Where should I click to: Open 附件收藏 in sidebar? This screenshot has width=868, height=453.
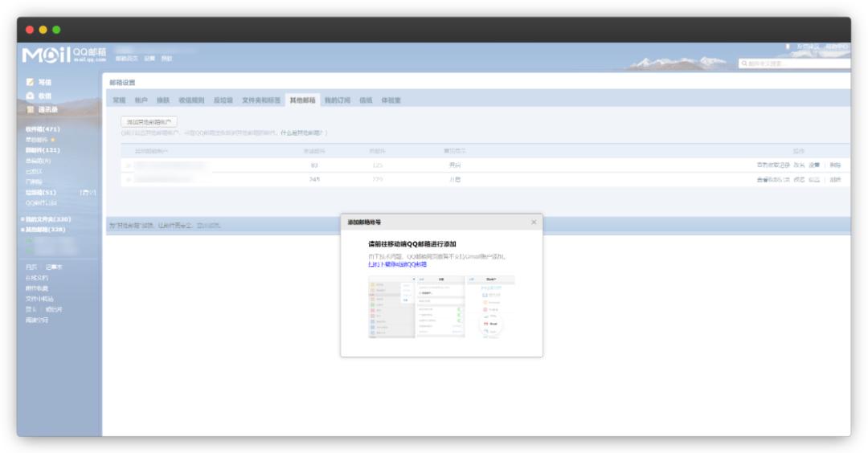coord(36,288)
